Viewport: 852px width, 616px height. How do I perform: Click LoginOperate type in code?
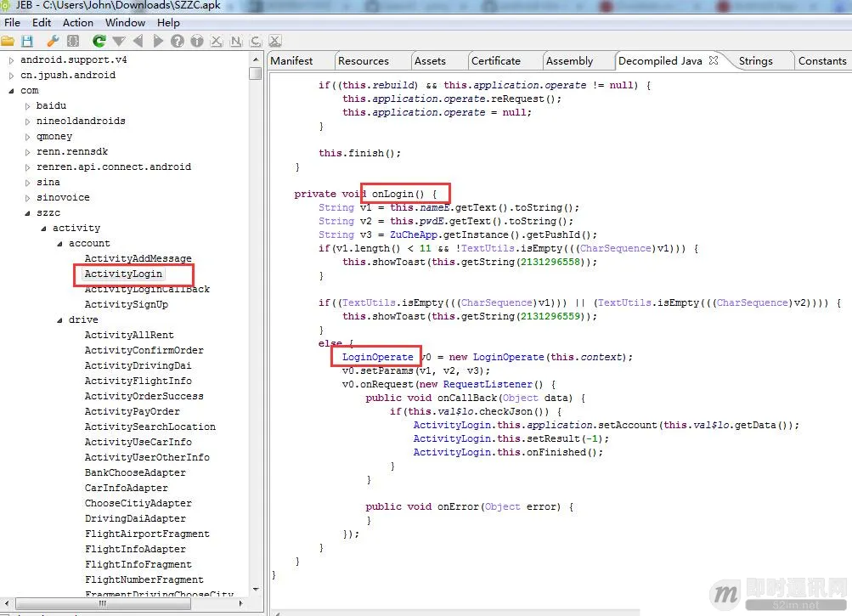coord(378,357)
